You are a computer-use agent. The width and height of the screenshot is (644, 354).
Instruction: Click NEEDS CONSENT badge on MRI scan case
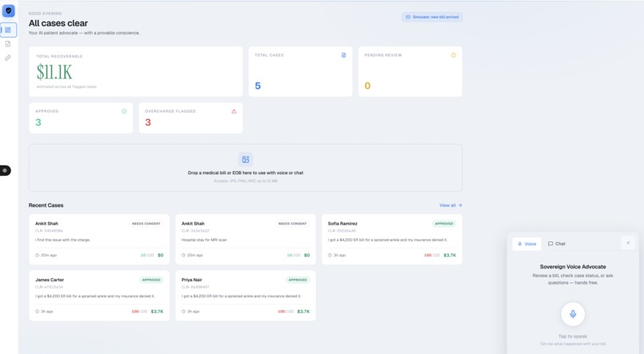(x=292, y=224)
